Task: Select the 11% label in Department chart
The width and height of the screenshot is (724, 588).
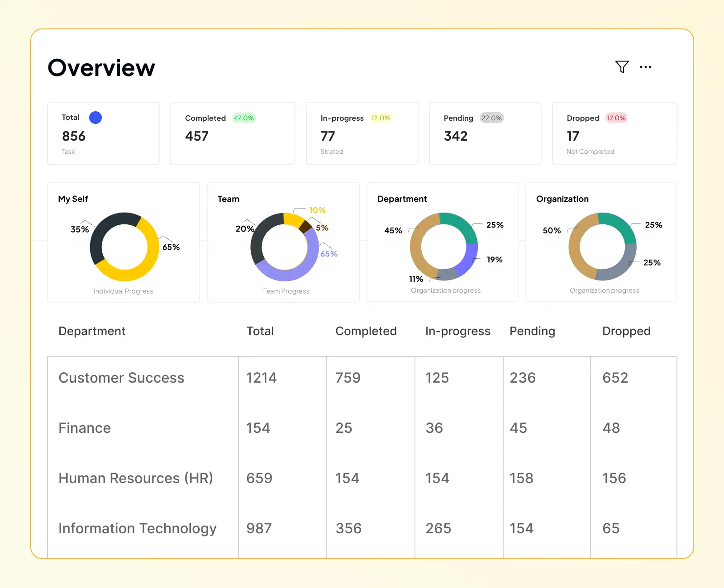Action: coord(416,279)
